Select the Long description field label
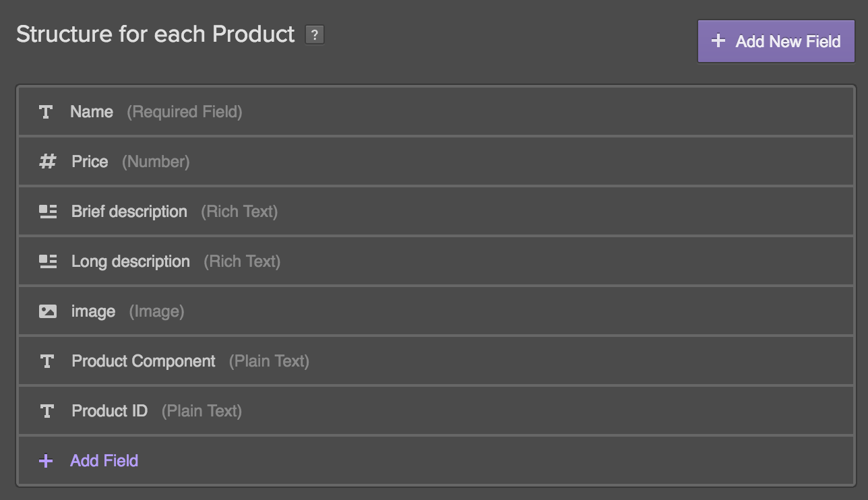The image size is (868, 500). click(131, 261)
